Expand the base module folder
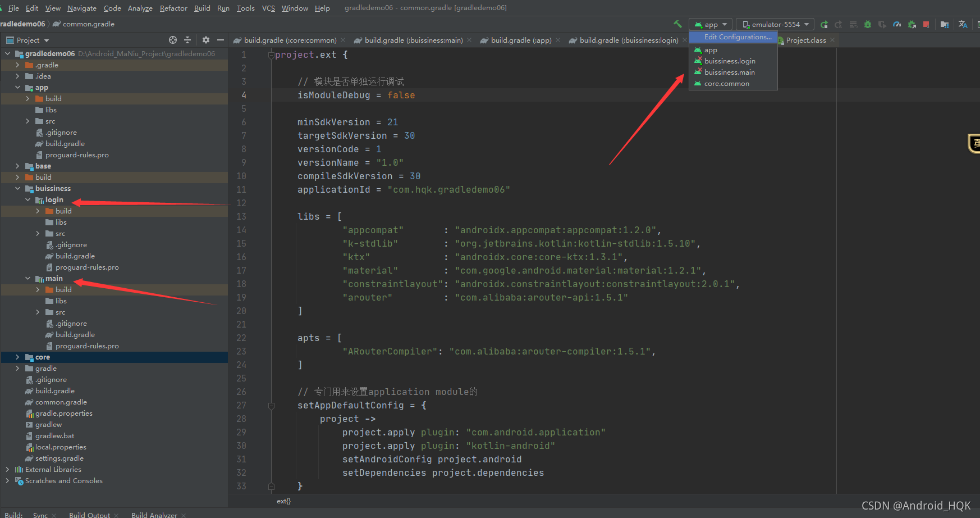 (x=17, y=166)
